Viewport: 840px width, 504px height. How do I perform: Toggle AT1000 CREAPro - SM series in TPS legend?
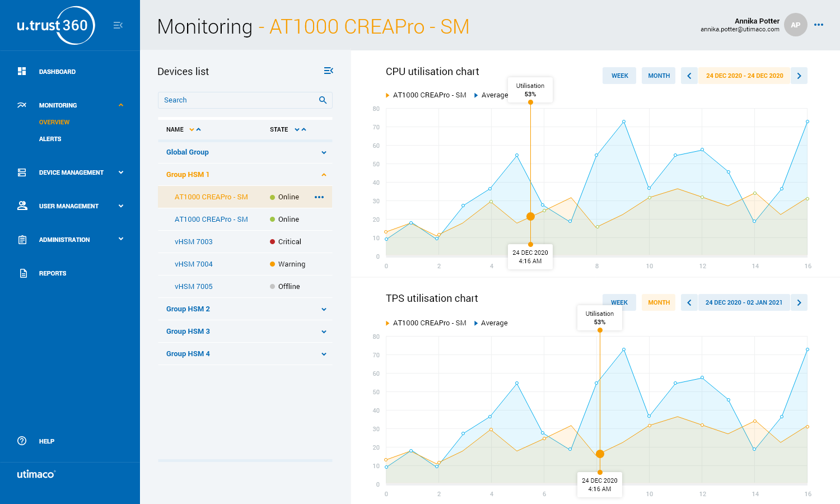click(x=426, y=323)
